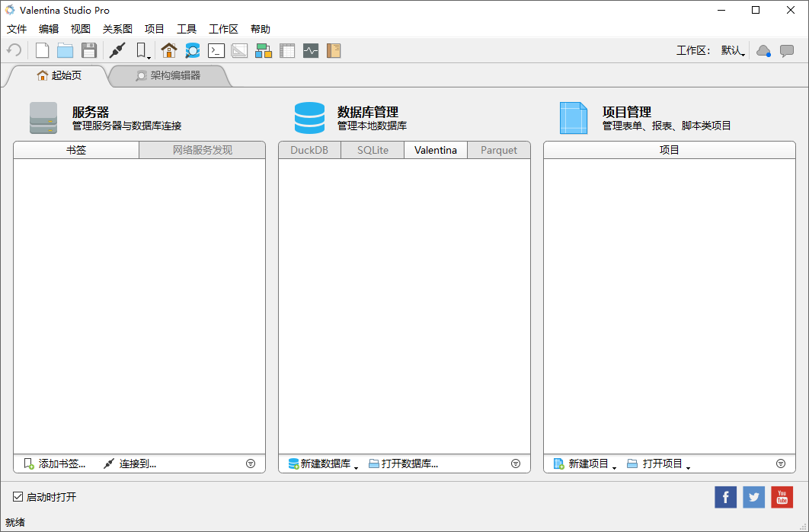809x532 pixels.
Task: Click the 管理本地数据库 subtitle text
Action: tap(372, 126)
